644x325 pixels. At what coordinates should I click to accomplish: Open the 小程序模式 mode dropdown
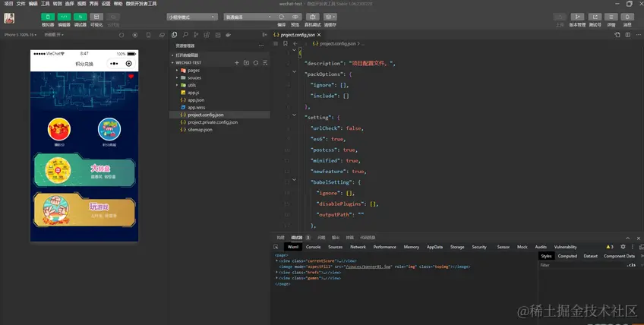click(x=192, y=17)
